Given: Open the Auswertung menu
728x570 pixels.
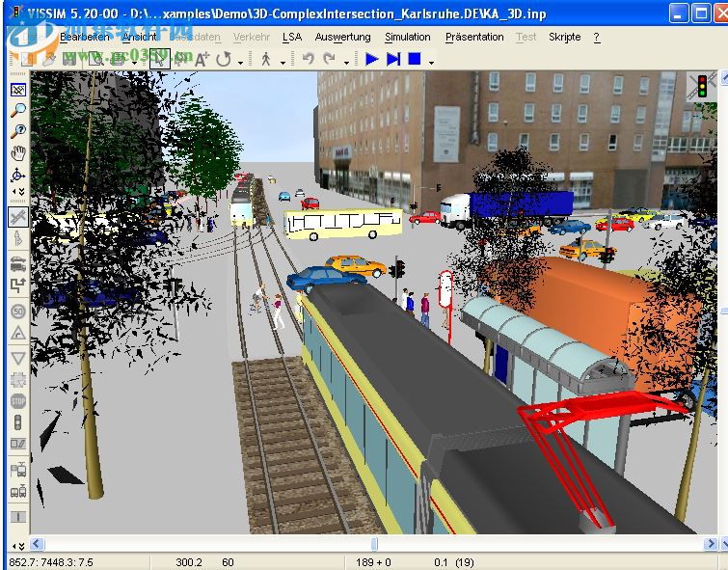Looking at the screenshot, I should (x=342, y=38).
